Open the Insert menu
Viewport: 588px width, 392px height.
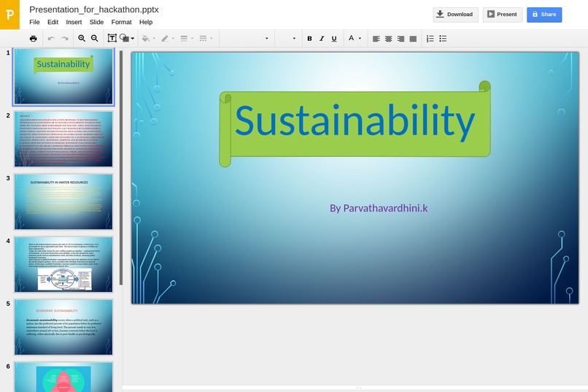(x=74, y=22)
